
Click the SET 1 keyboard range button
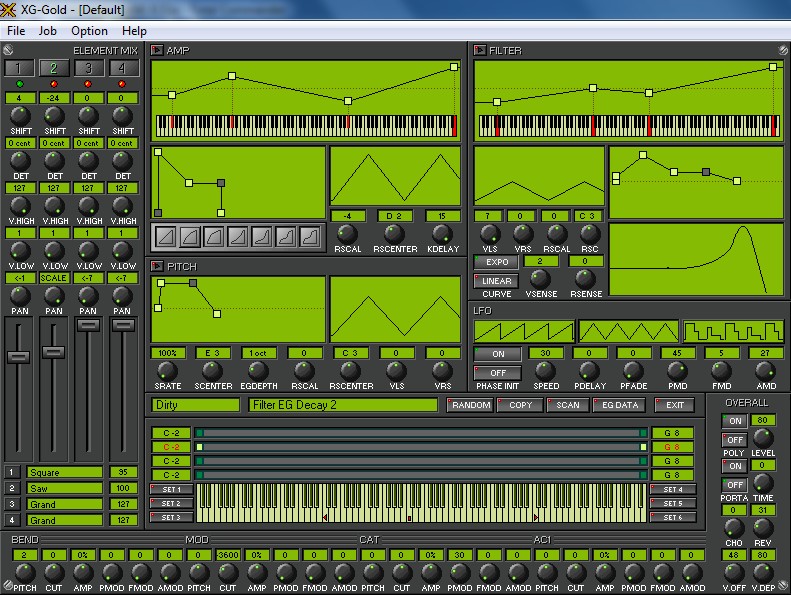(x=172, y=489)
